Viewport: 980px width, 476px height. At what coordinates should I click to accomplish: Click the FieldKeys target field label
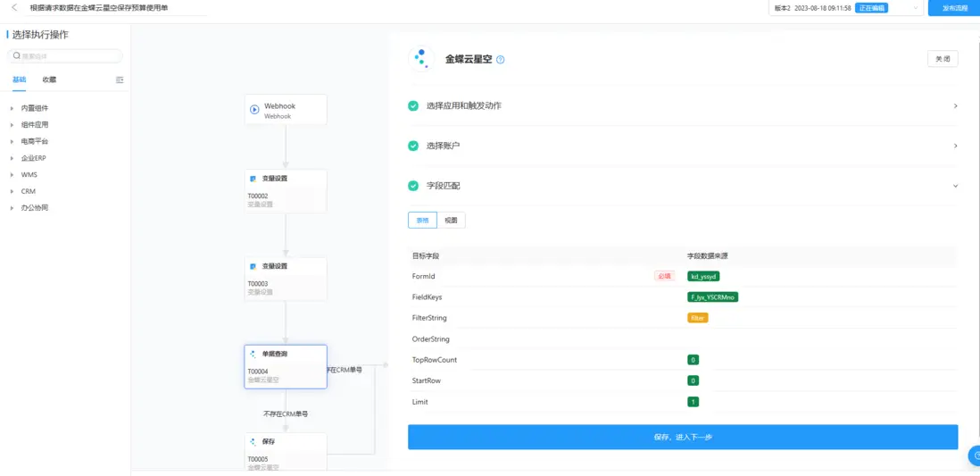(427, 297)
